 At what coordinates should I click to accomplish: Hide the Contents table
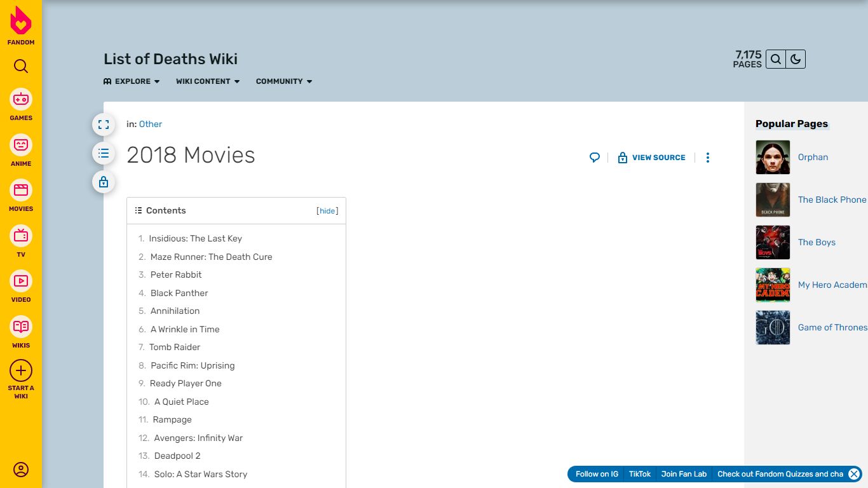coord(327,211)
